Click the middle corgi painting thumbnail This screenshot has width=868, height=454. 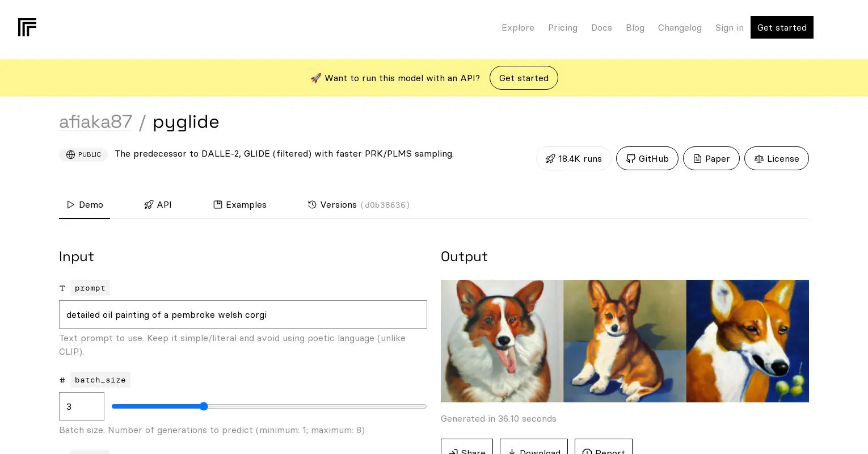tap(625, 341)
